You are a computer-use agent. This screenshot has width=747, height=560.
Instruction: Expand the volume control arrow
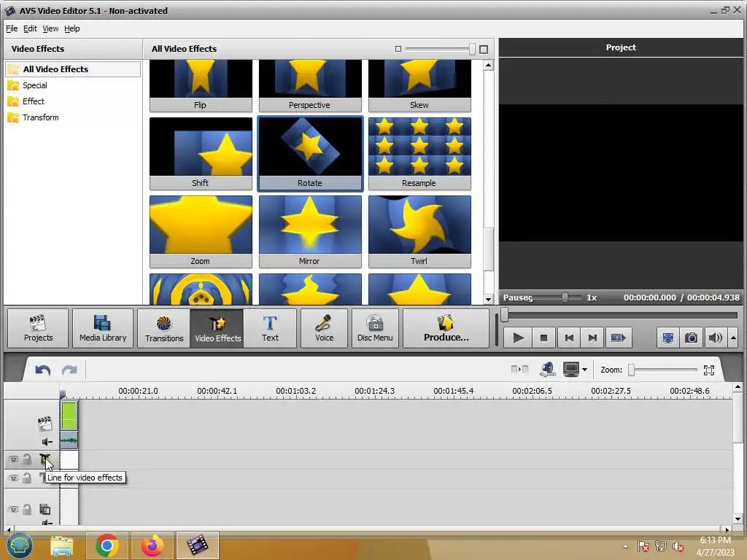point(734,338)
